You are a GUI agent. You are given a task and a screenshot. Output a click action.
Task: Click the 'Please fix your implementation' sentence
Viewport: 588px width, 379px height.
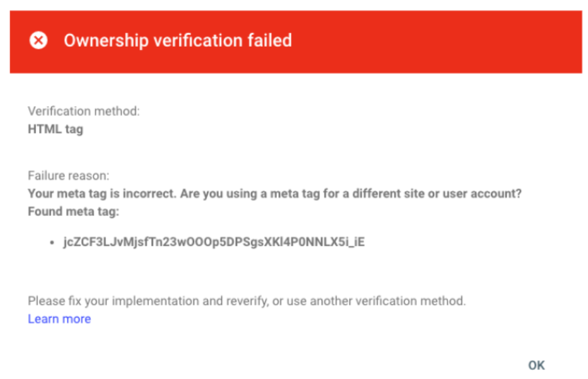[x=247, y=301]
